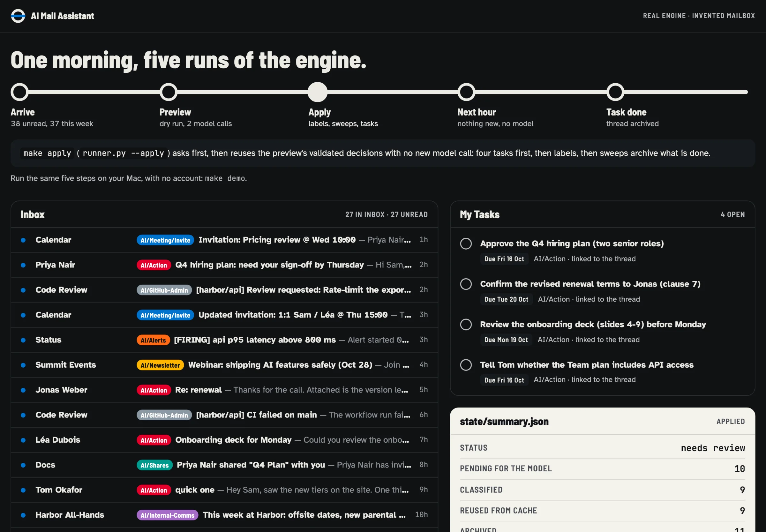This screenshot has height=532, width=766.
Task: Click REAL ENGINE · INVENTED MAILBOX header text
Action: pyautogui.click(x=699, y=16)
